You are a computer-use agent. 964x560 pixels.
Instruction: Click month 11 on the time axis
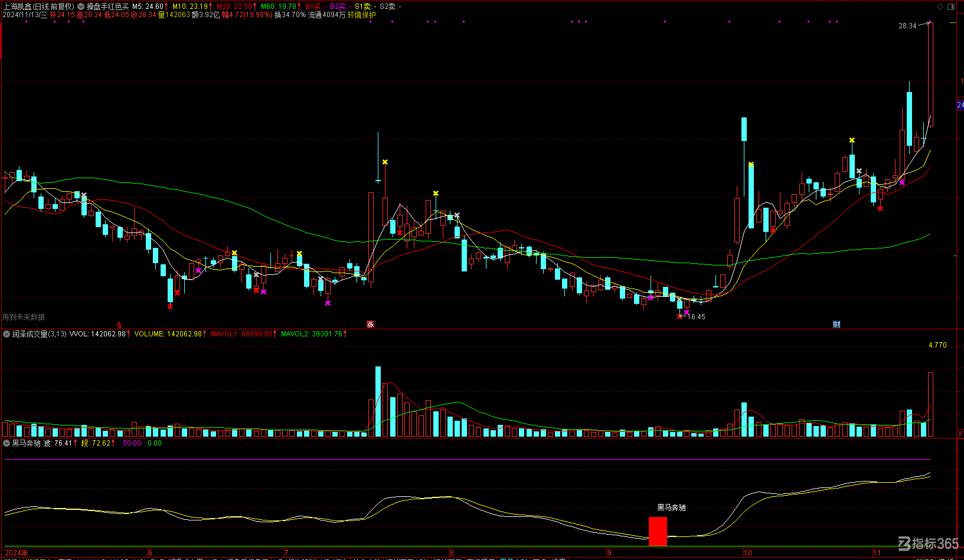click(x=877, y=553)
